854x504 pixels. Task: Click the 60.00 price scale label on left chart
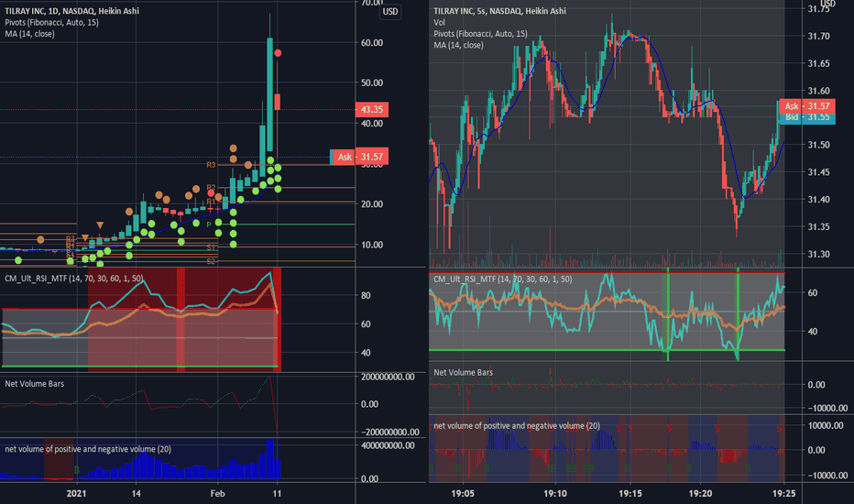point(371,42)
